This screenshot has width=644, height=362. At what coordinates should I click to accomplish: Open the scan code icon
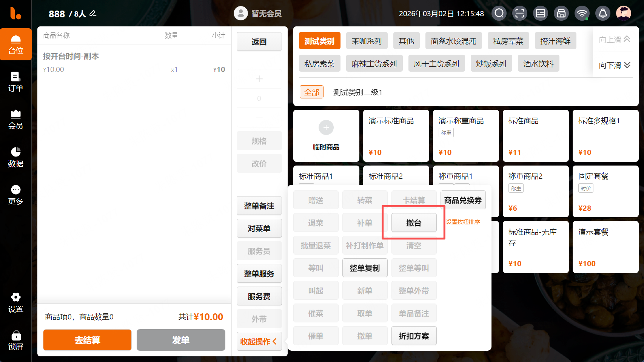click(520, 14)
